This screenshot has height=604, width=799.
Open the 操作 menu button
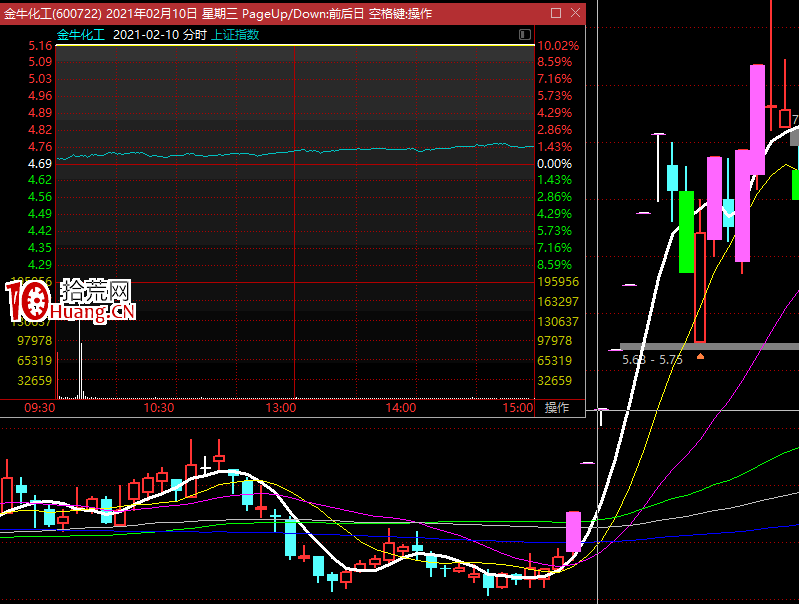click(556, 407)
